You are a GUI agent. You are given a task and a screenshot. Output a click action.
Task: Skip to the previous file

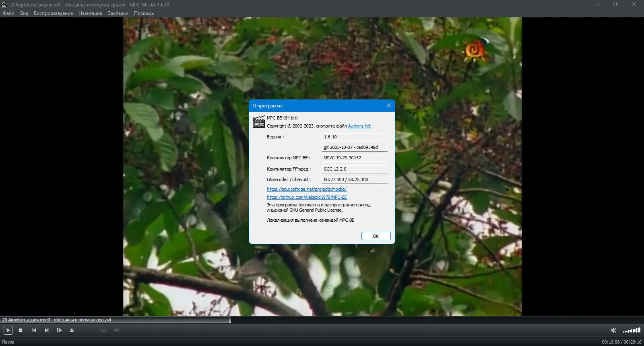(x=34, y=330)
